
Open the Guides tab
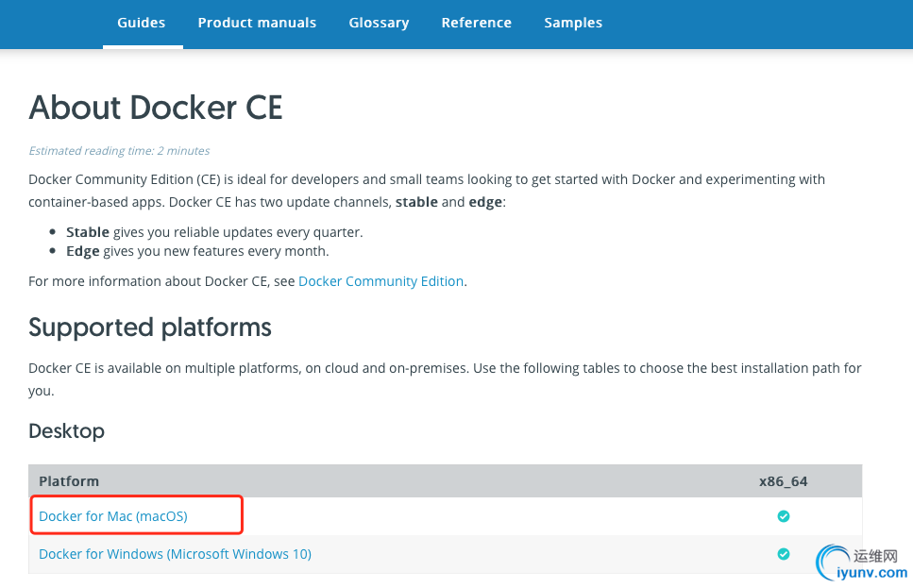(142, 23)
